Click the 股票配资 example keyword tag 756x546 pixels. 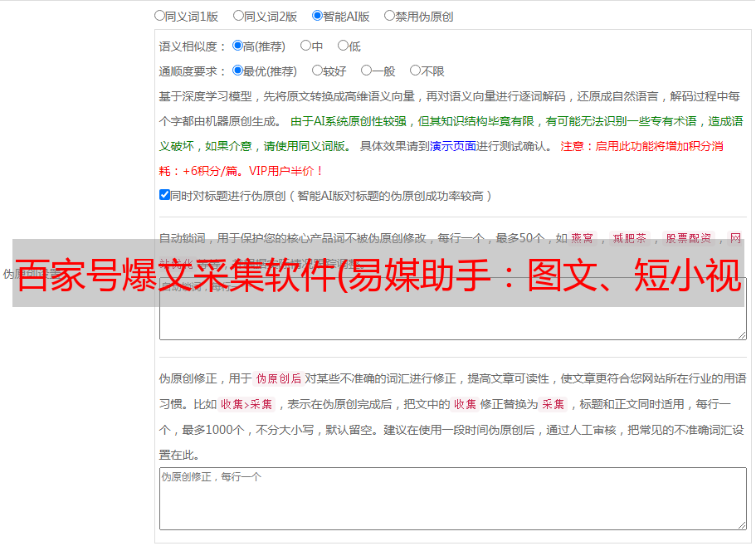point(689,238)
